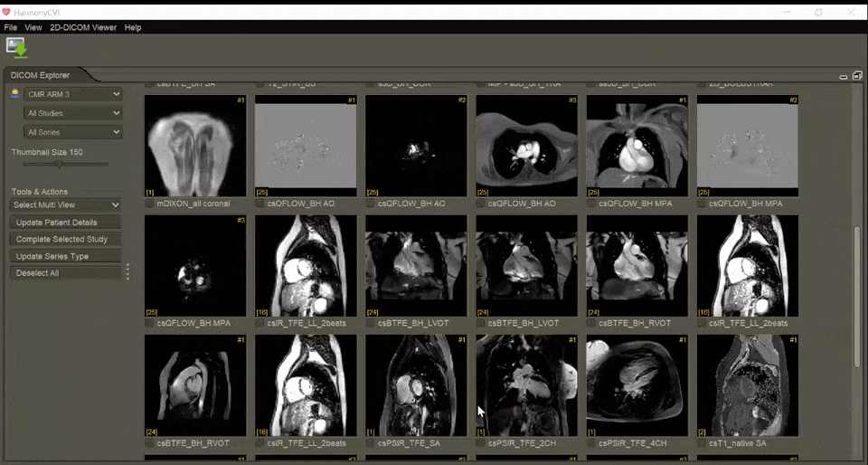
Task: Click the patient icon beside CMR ARM 3
Action: 15,94
